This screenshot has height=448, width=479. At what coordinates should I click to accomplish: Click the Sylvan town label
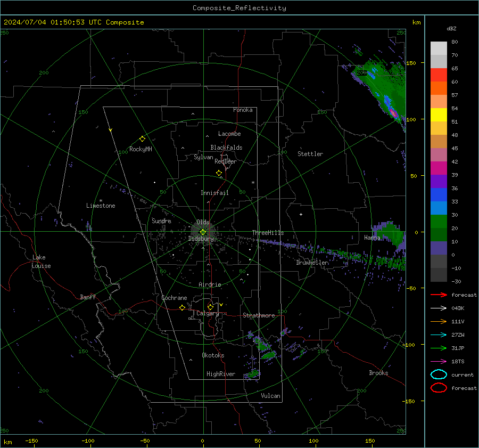pos(203,158)
